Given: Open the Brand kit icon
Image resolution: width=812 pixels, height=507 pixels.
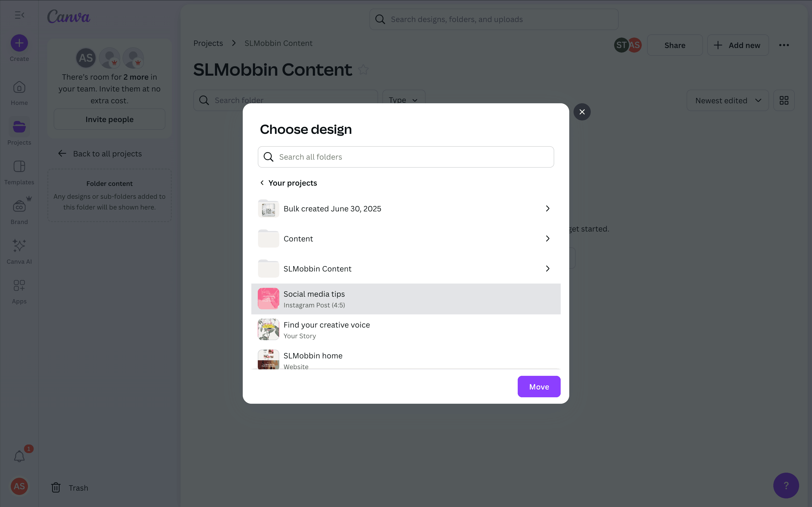Looking at the screenshot, I should coord(19,207).
